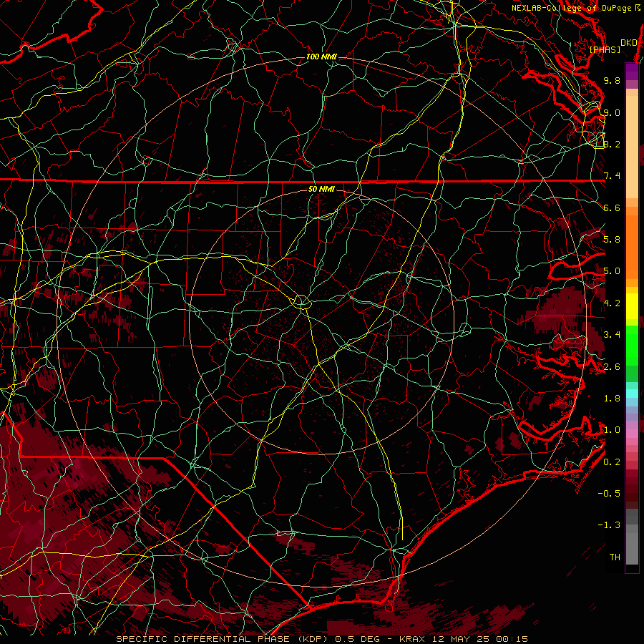Click the 4.2 value on the color scale

point(612,303)
